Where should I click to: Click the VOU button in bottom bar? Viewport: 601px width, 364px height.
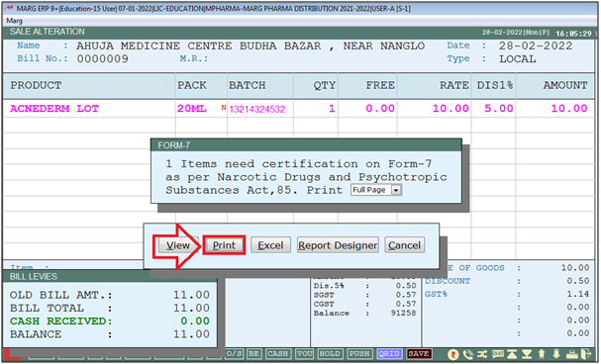(x=305, y=354)
